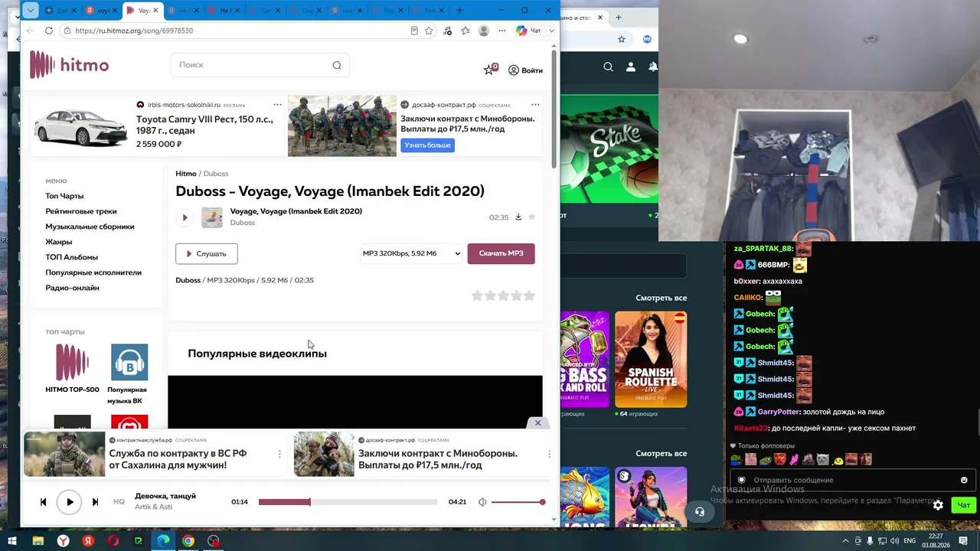Open the MP3 320Kbps quality dropdown
The height and width of the screenshot is (551, 980).
(411, 253)
